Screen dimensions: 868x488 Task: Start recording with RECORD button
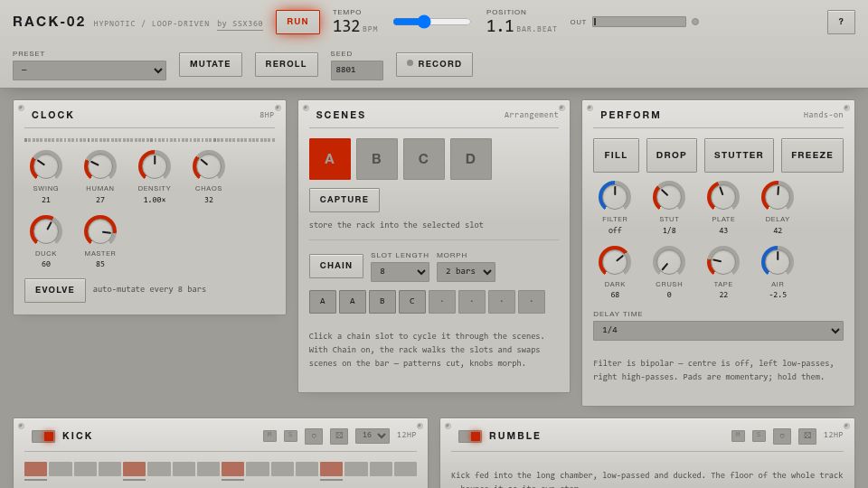[x=435, y=64]
